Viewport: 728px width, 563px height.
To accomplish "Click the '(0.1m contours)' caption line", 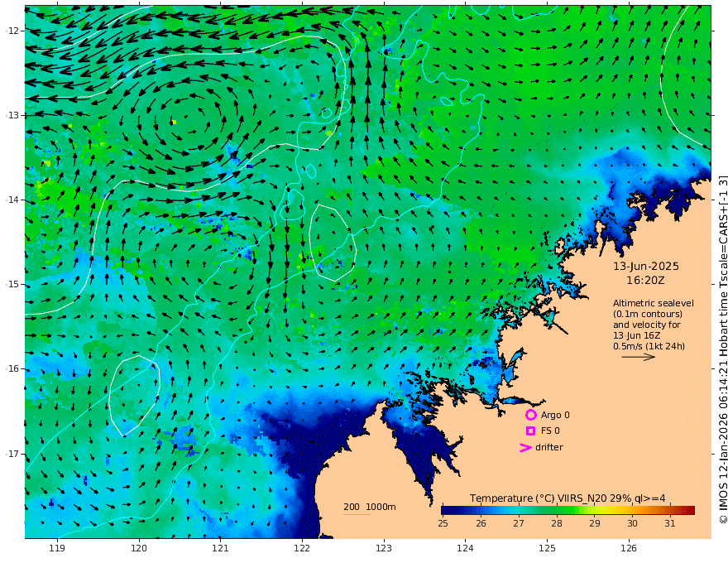I will [x=648, y=315].
